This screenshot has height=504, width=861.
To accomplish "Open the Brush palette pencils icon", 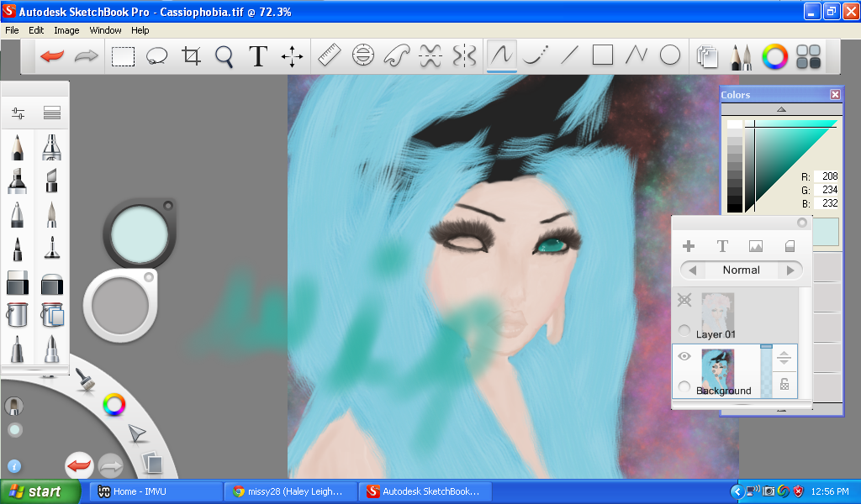I will 741,56.
